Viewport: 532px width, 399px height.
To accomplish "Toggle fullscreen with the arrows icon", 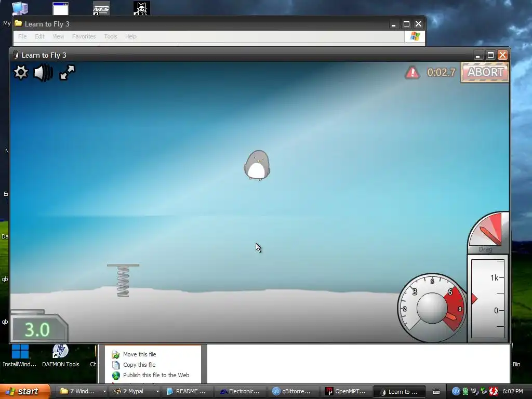I will pos(67,73).
